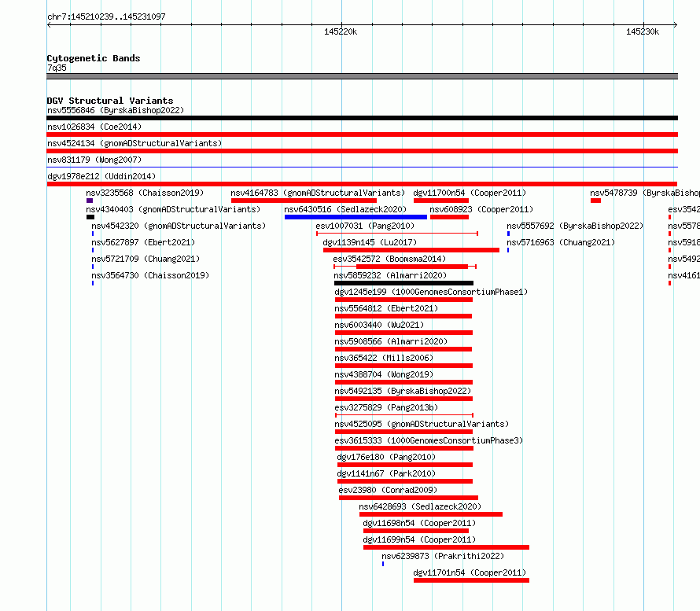
Task: Open dgv1141n67 (Park2010) label
Action: [x=386, y=473]
